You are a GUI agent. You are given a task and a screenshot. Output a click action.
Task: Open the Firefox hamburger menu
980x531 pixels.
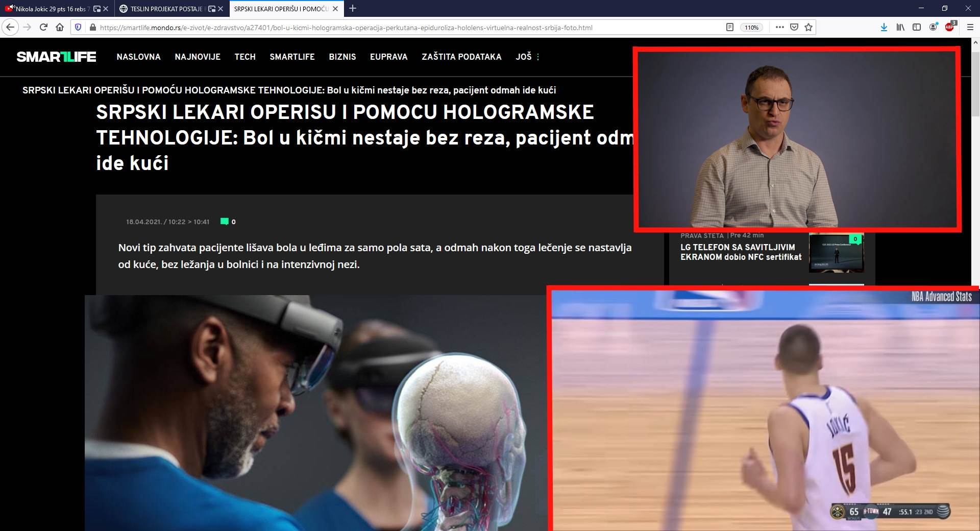971,27
